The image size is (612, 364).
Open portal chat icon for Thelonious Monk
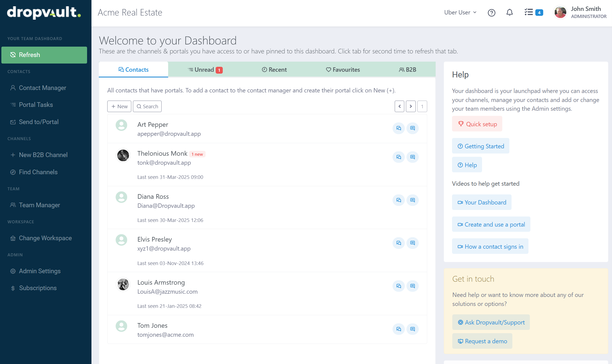click(x=399, y=157)
